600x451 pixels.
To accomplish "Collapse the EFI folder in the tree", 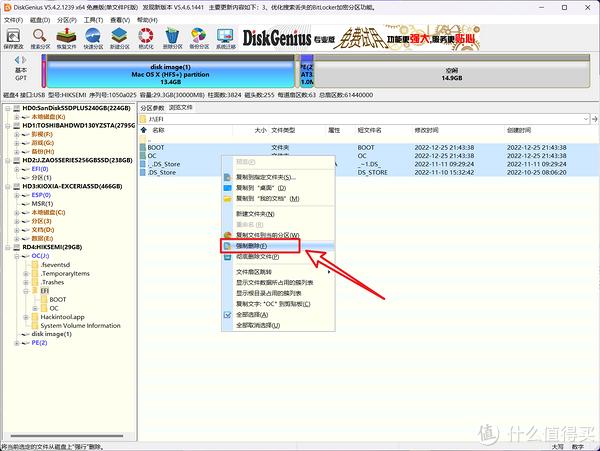I will (26, 291).
